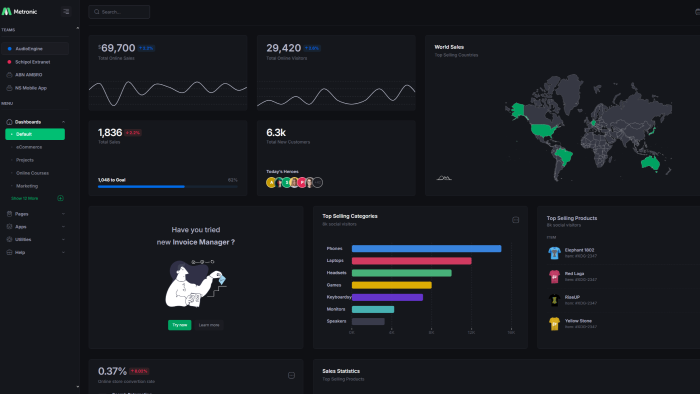Screen dimensions: 700x394
Task: Open the RiseUP product link
Action: 572,297
